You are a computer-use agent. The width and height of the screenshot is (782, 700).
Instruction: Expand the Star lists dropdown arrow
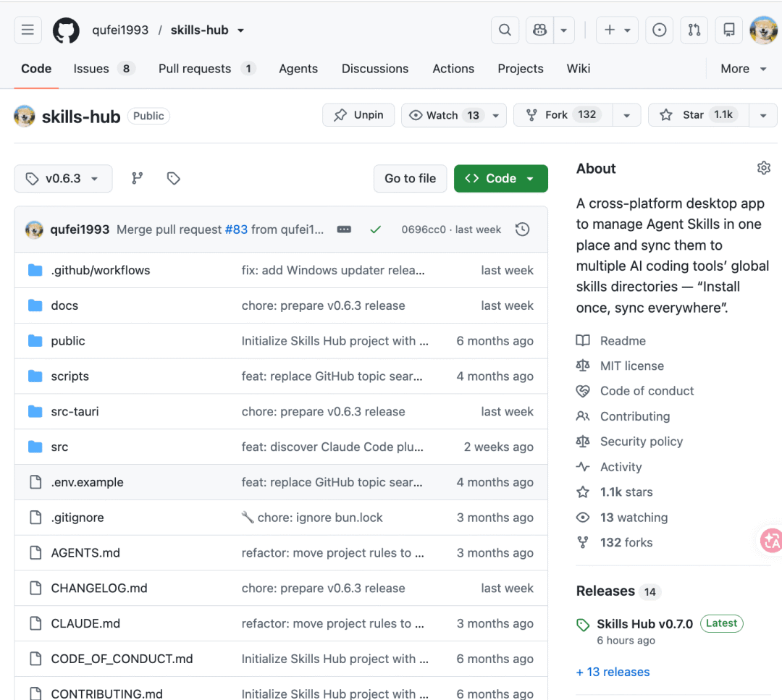coord(763,115)
